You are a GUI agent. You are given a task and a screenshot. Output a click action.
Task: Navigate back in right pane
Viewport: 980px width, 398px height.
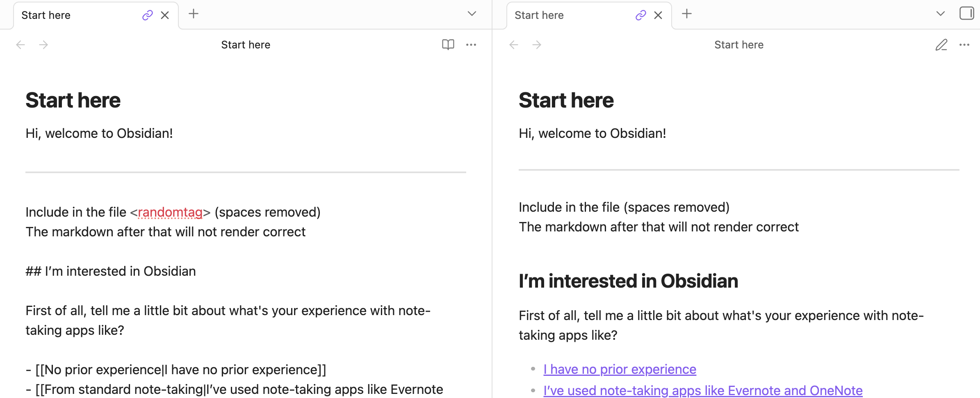coord(514,45)
